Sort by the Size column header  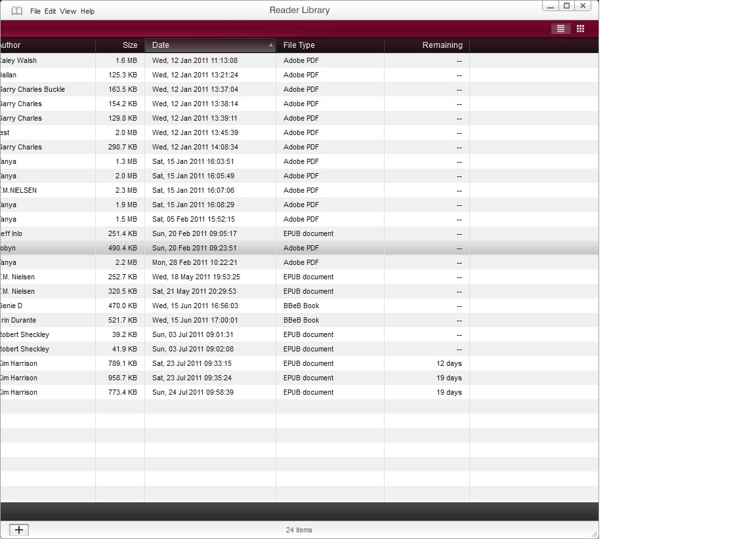(121, 45)
